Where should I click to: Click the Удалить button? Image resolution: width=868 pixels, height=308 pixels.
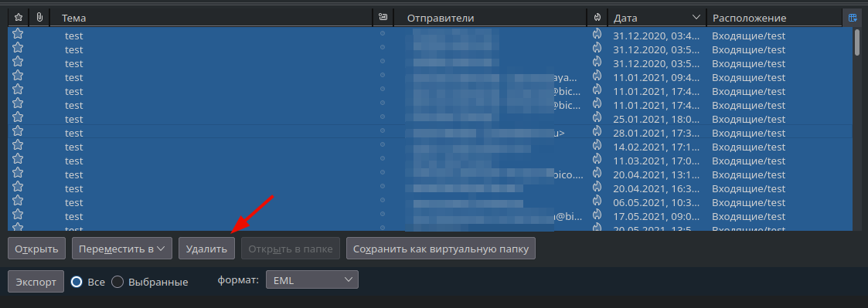tap(206, 249)
